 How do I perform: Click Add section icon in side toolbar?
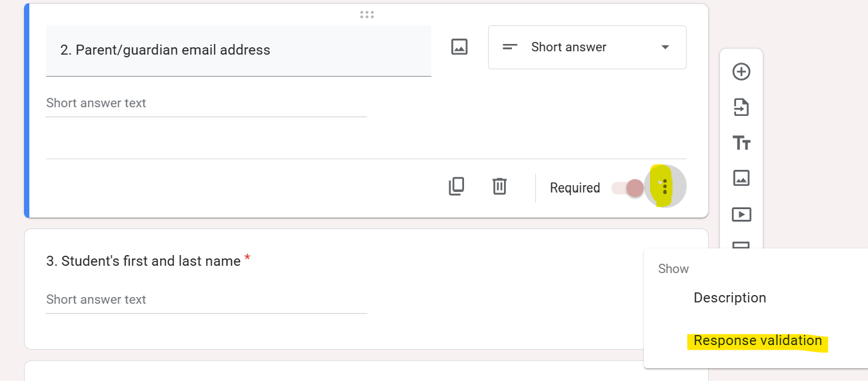click(x=741, y=246)
